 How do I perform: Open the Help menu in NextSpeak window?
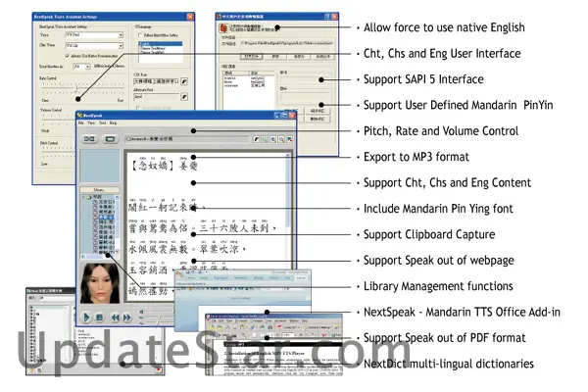114,123
